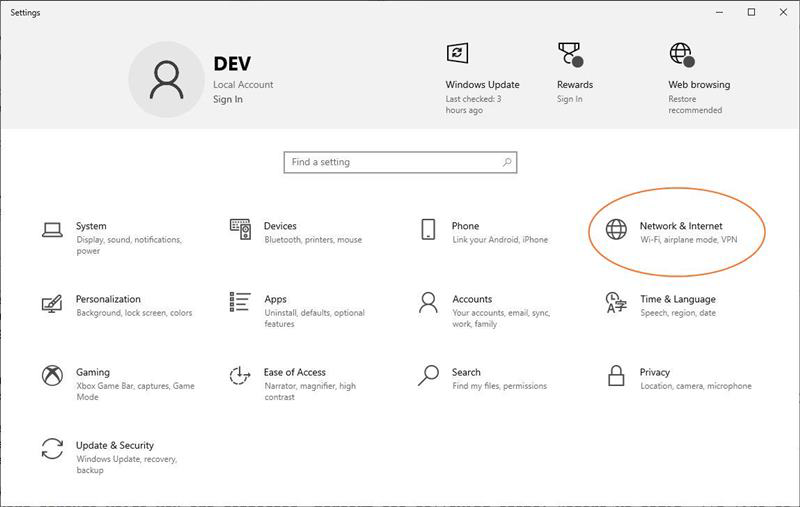Click the 'Local Account' label
This screenshot has width=800, height=507.
coord(243,85)
